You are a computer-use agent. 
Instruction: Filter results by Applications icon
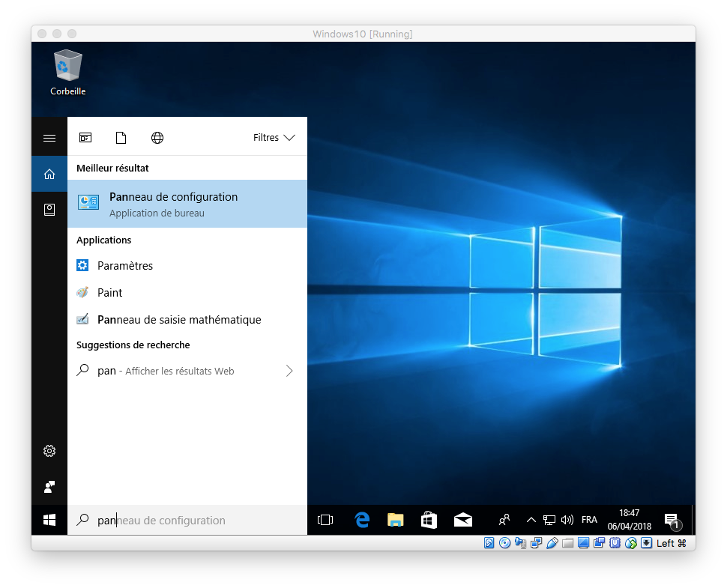(x=85, y=138)
